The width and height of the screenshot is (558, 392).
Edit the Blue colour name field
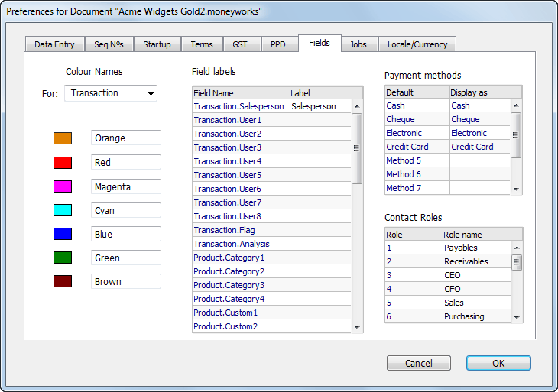coord(126,234)
